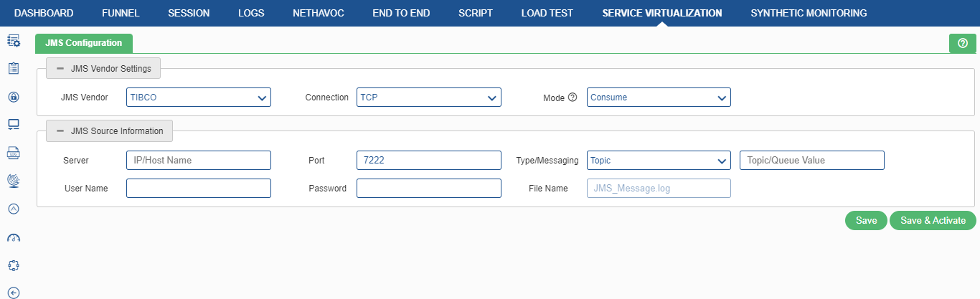Screen dimensions: 980x299
Task: Click the circled left-arrow sidebar icon
Action: 13,293
